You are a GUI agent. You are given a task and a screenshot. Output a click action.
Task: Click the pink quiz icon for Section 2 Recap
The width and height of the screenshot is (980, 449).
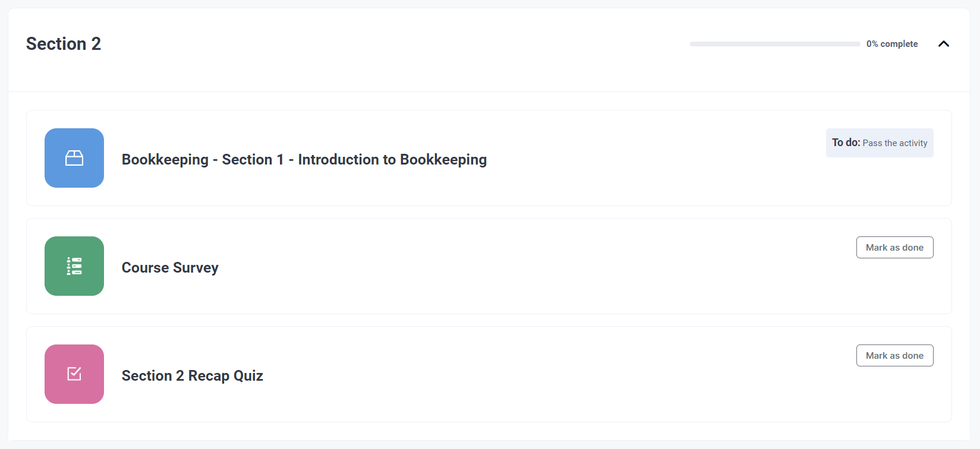click(x=74, y=374)
